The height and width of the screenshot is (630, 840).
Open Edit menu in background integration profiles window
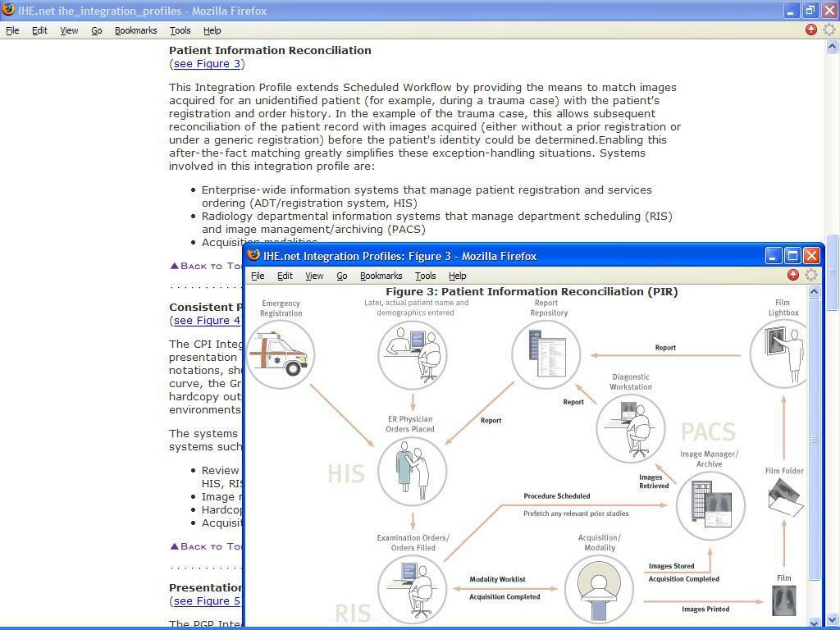39,30
